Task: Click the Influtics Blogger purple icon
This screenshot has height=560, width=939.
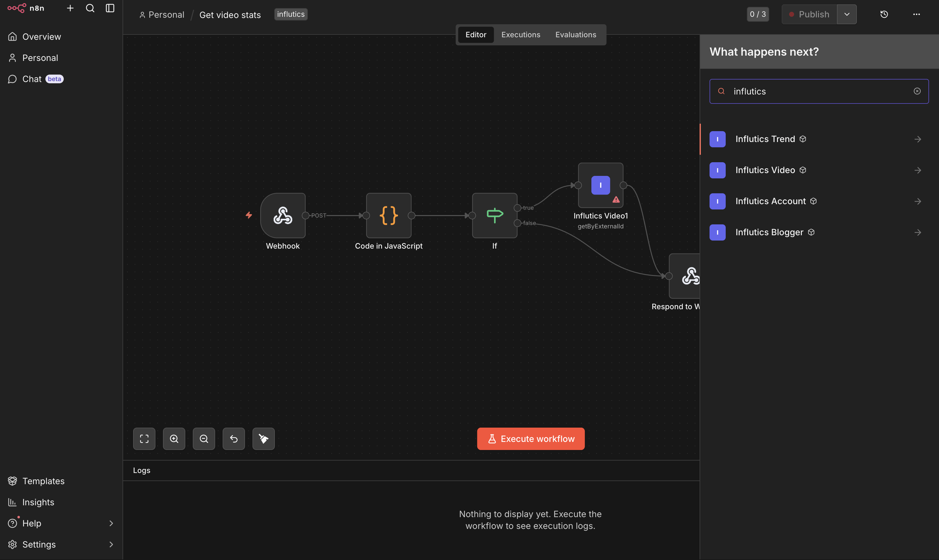Action: (x=717, y=232)
